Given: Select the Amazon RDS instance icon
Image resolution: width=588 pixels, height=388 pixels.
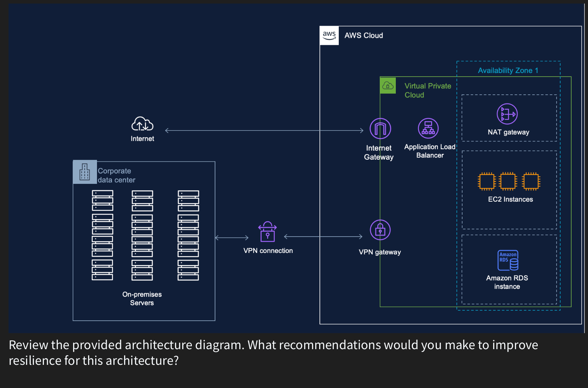Looking at the screenshot, I should click(507, 260).
